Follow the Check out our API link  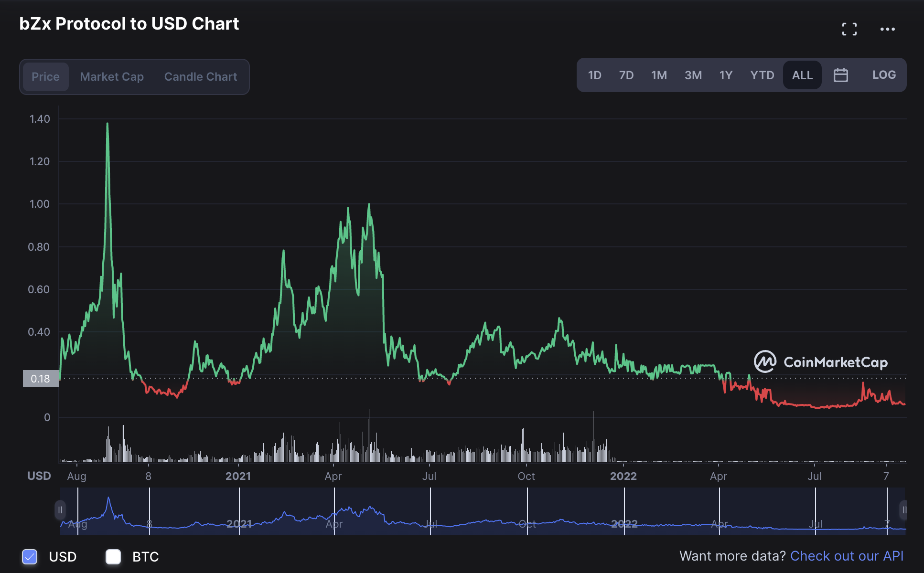pyautogui.click(x=847, y=556)
